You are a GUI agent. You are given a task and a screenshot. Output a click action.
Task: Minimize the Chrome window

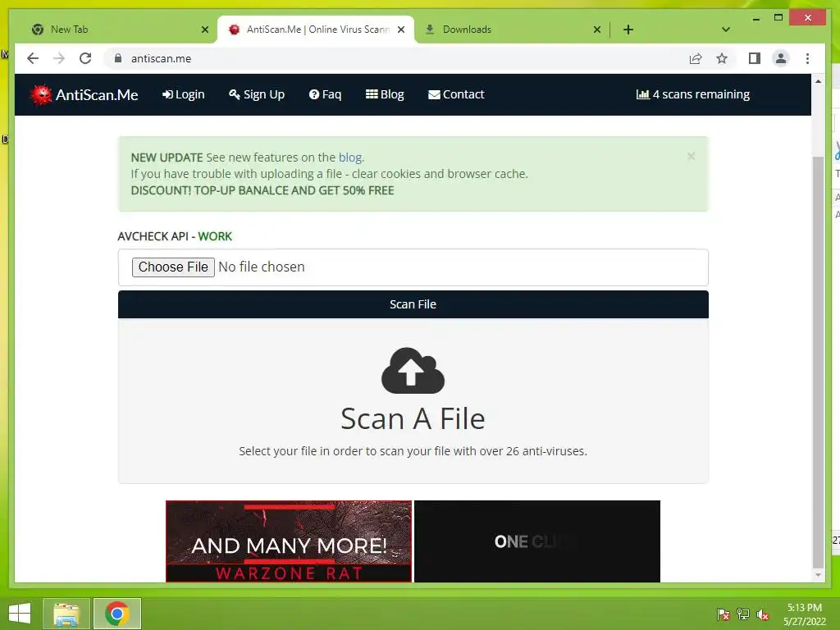click(x=756, y=18)
